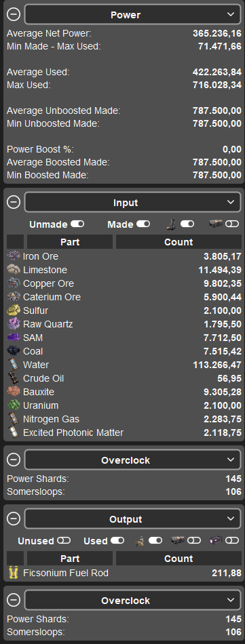
Task: Click the Bauxite resource icon
Action: pos(14,392)
